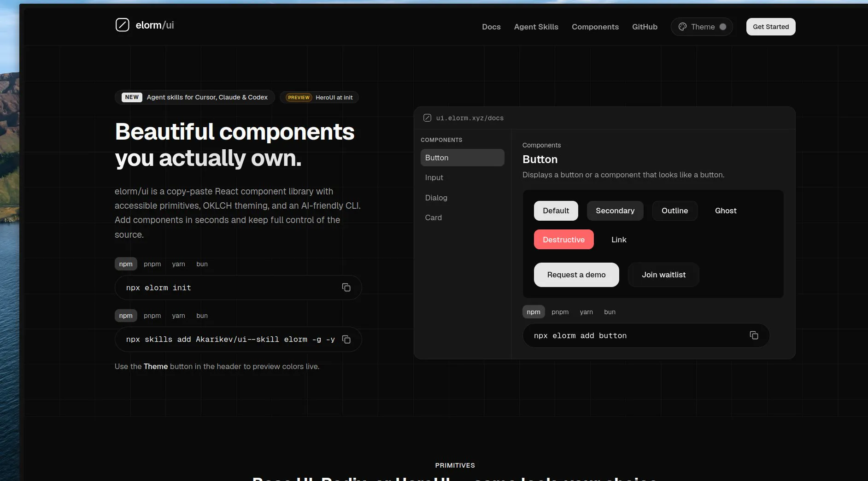Select yarn tab above npx elorm init
The image size is (868, 481).
178,264
